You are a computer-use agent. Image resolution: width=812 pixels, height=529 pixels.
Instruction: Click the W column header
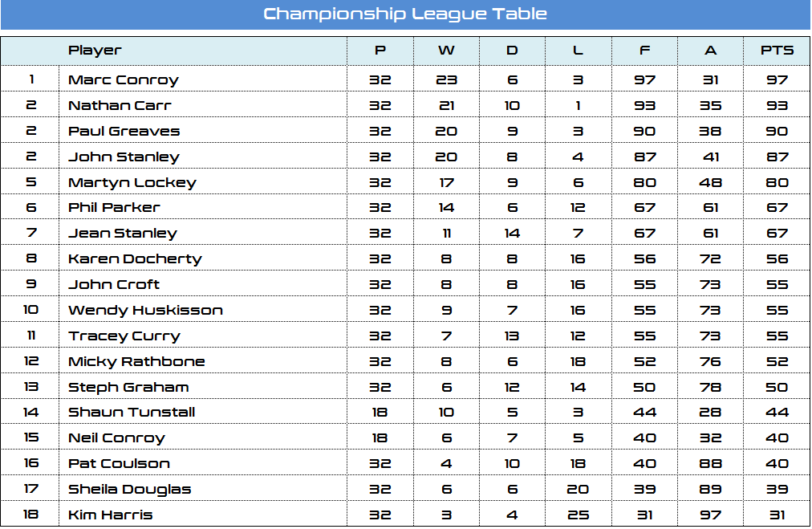tap(446, 51)
